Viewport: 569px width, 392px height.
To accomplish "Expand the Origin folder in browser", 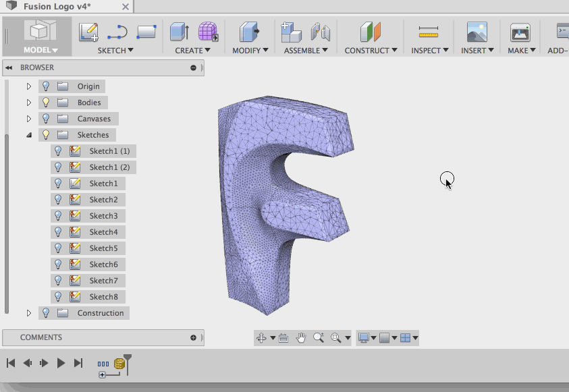I will [29, 86].
